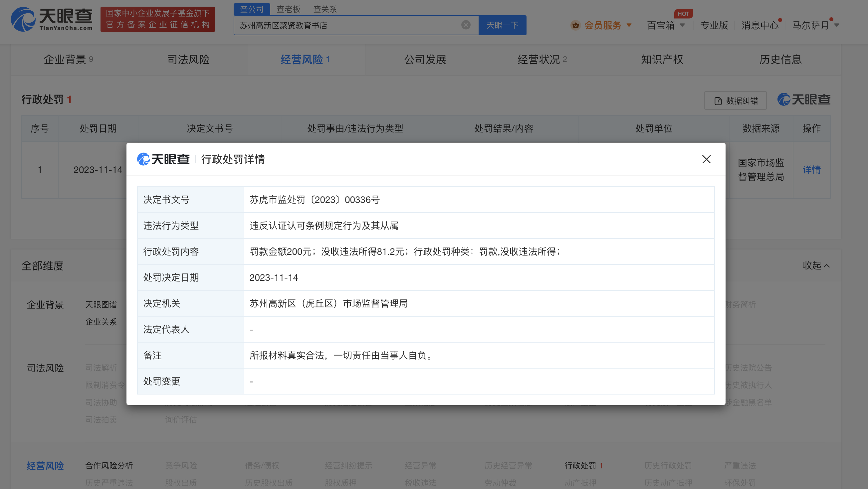868x489 pixels.
Task: Select the 查关系 search tab
Action: 325,9
